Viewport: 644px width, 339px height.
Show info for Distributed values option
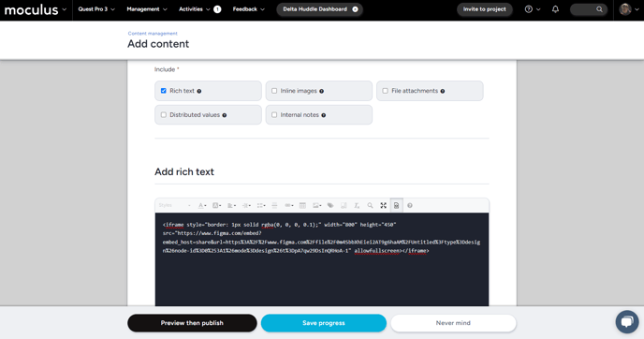[x=225, y=115]
